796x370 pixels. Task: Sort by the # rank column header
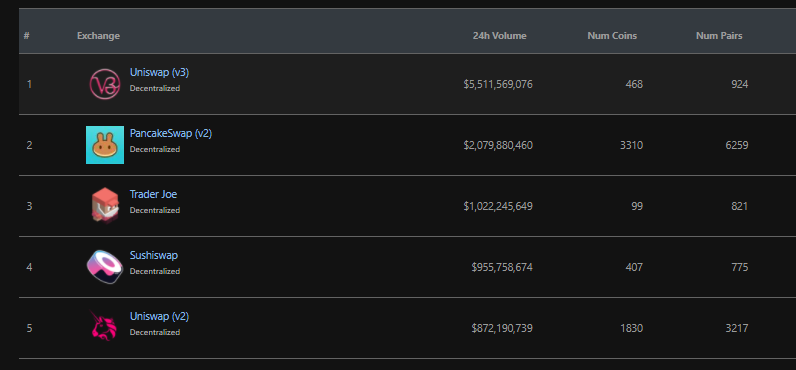click(26, 36)
